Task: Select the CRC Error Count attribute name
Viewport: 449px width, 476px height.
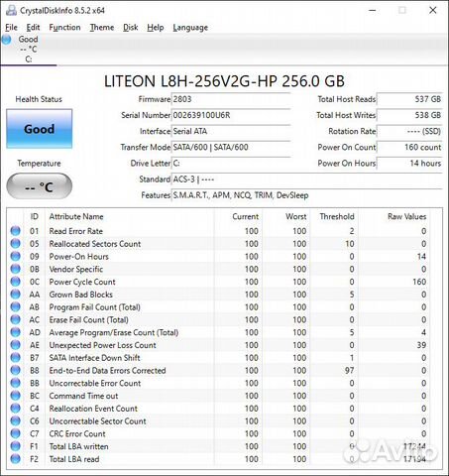Action: [x=77, y=433]
